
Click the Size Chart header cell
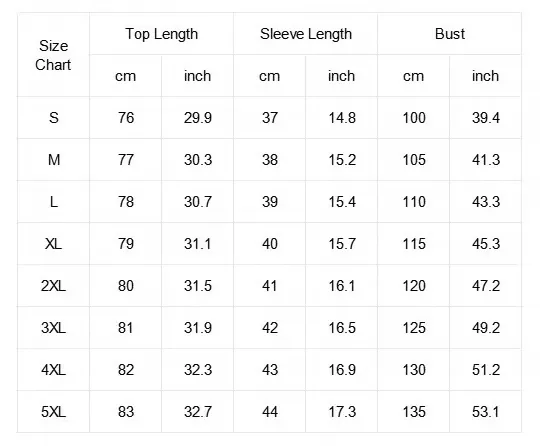pos(53,55)
